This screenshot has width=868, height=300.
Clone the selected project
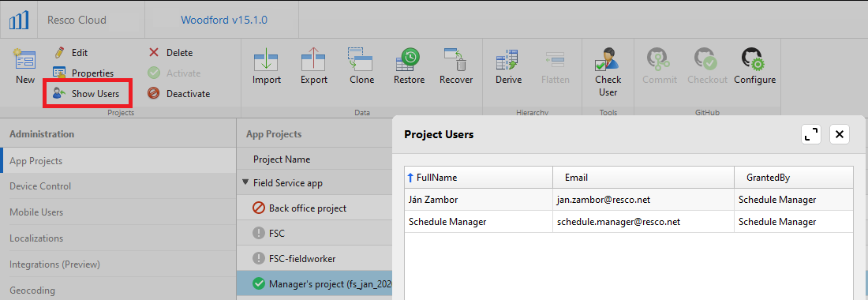[361, 66]
